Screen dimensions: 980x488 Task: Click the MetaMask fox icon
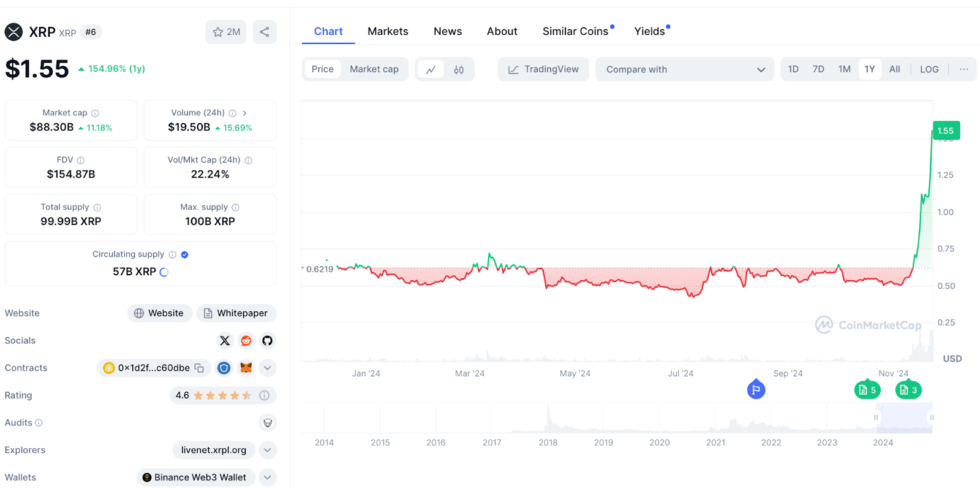click(246, 368)
